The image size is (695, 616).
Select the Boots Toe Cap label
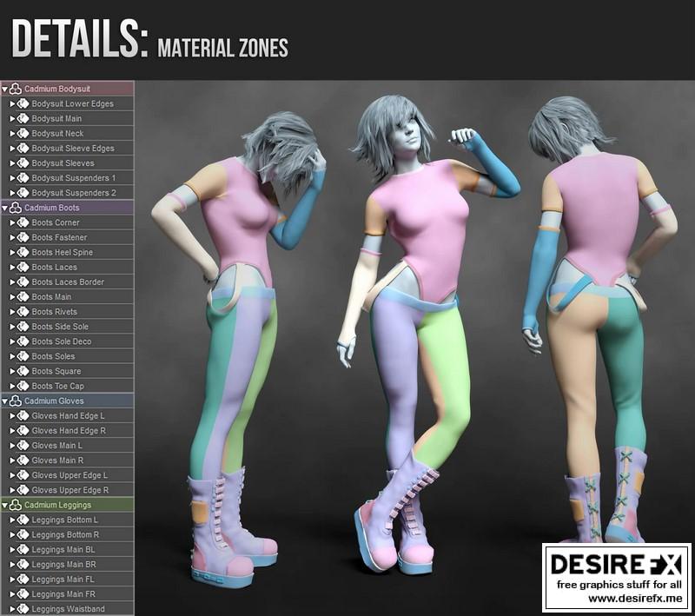pyautogui.click(x=57, y=387)
